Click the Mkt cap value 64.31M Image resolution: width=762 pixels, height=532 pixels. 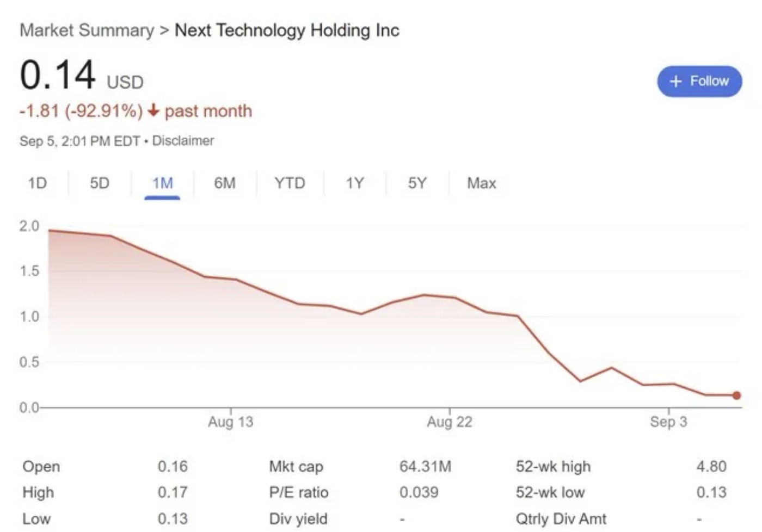click(x=425, y=467)
